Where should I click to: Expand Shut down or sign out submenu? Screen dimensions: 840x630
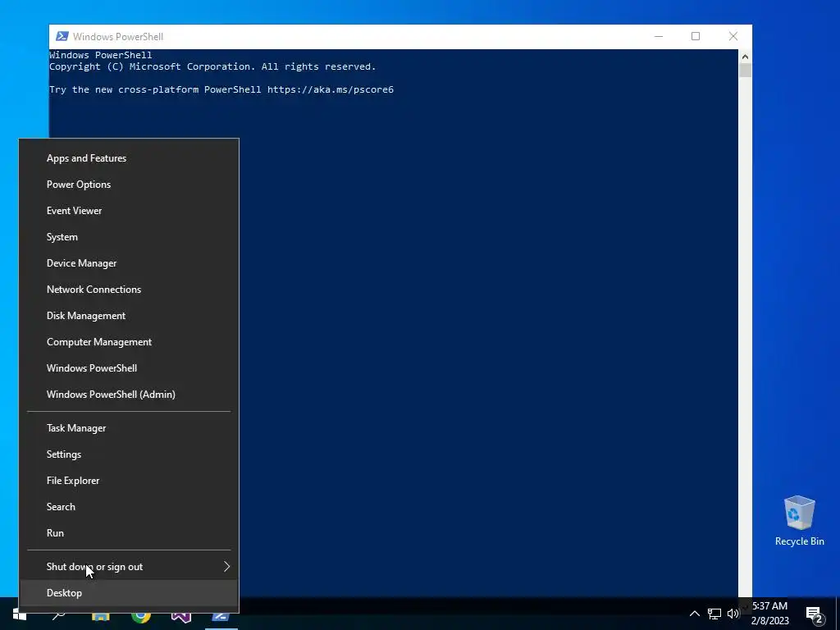[129, 567]
